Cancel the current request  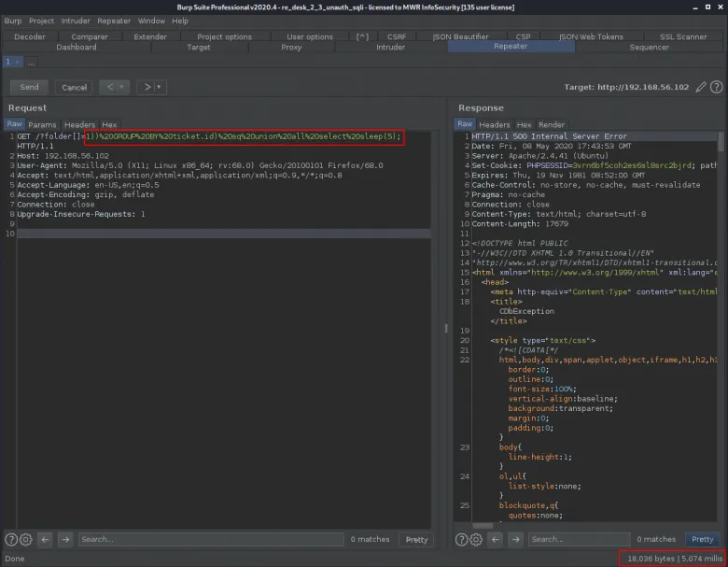tap(75, 87)
